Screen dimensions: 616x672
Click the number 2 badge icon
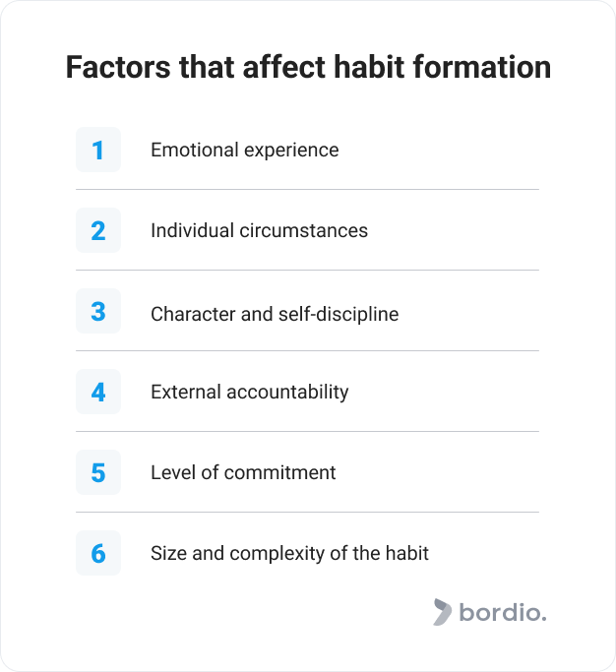98,230
